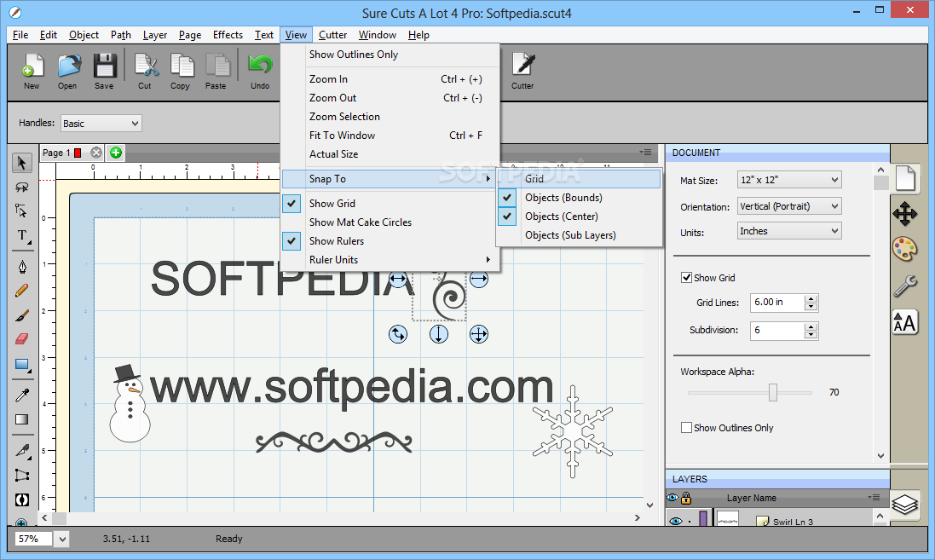This screenshot has height=560, width=935.
Task: Click the Cutter toolbar icon
Action: pyautogui.click(x=523, y=71)
